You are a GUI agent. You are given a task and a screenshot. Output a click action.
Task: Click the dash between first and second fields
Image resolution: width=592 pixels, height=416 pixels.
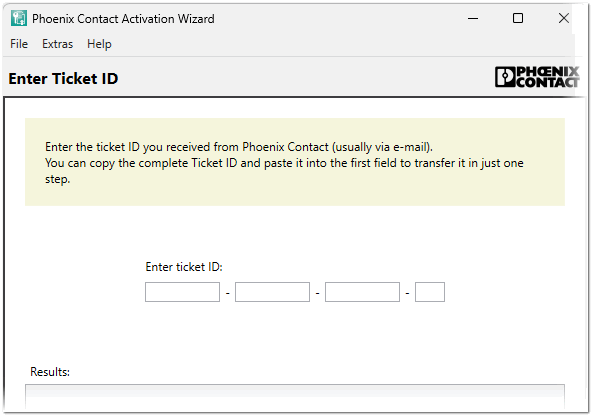[228, 293]
